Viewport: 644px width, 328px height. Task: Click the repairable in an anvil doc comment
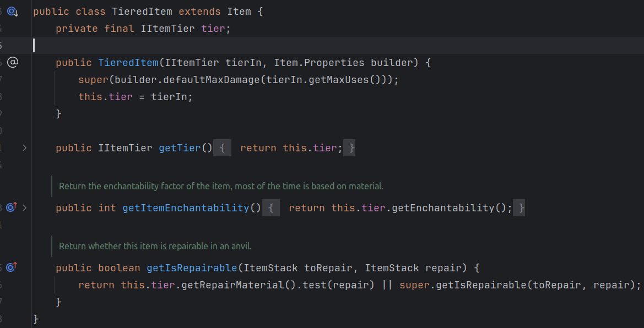(155, 246)
